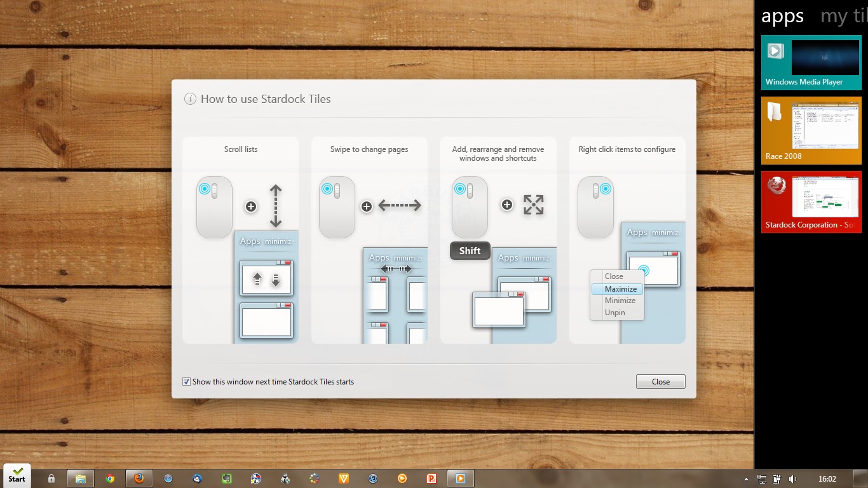Click the volume icon in the system tray
This screenshot has width=868, height=488.
(792, 478)
